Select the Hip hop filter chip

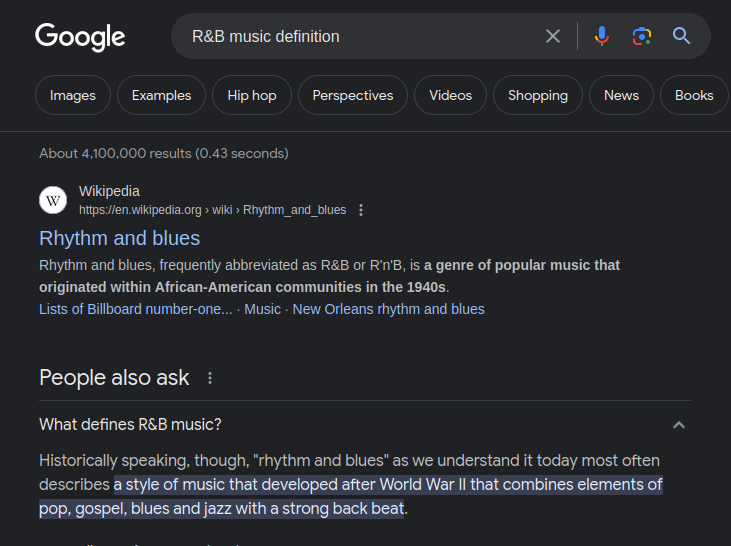click(252, 95)
